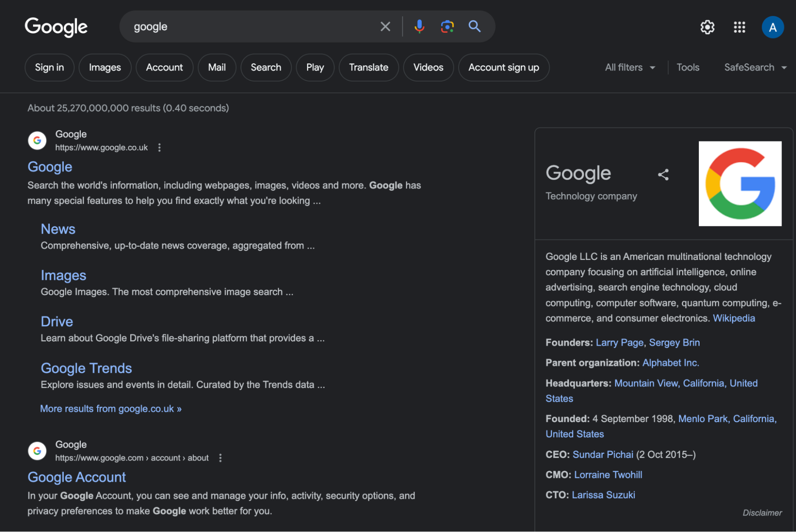This screenshot has width=796, height=532.
Task: Open three-dot menu beside google.co.uk URL
Action: (x=159, y=148)
